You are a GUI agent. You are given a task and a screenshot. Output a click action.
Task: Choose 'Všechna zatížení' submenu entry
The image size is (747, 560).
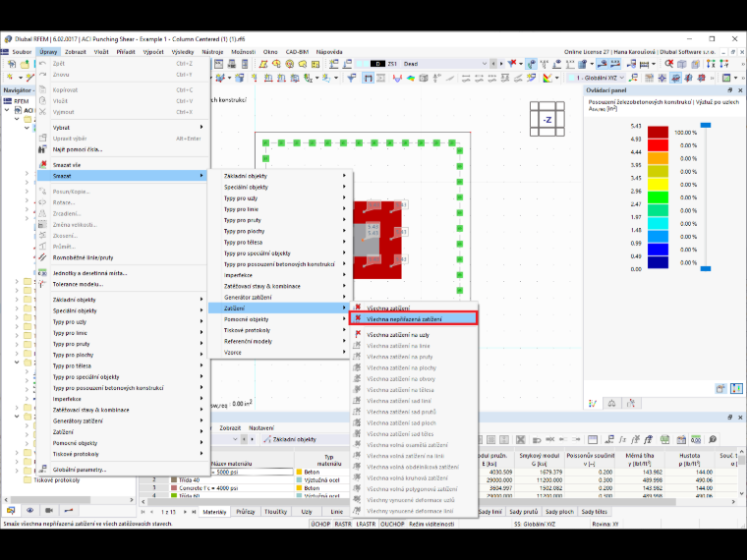[x=413, y=308]
